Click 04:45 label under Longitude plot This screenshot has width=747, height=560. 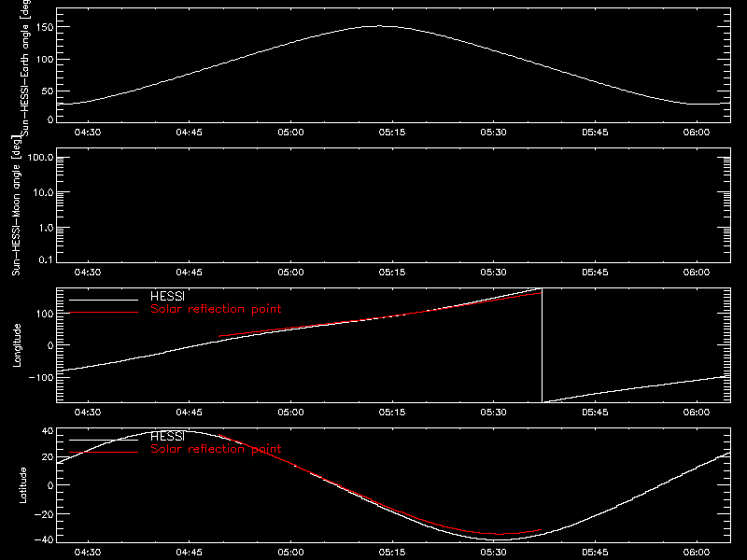coord(190,413)
